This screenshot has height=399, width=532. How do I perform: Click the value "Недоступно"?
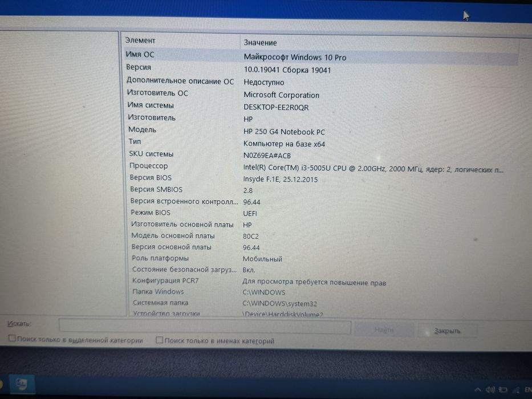point(263,83)
